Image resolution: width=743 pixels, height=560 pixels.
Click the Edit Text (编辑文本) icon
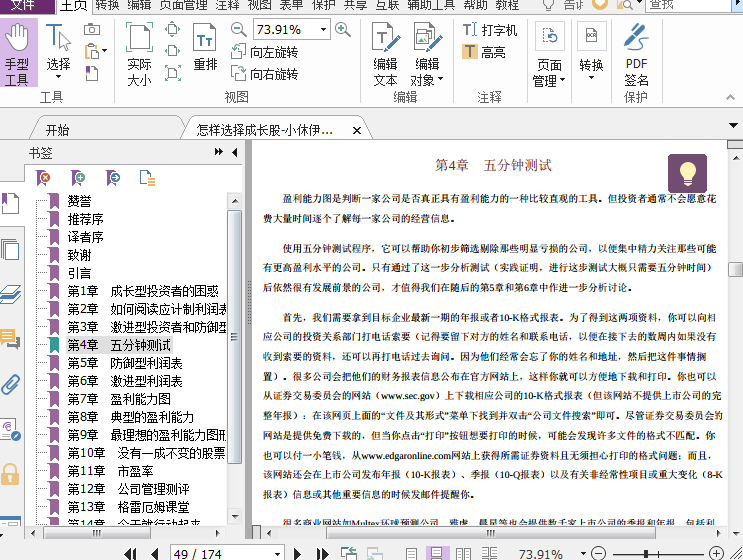(385, 54)
